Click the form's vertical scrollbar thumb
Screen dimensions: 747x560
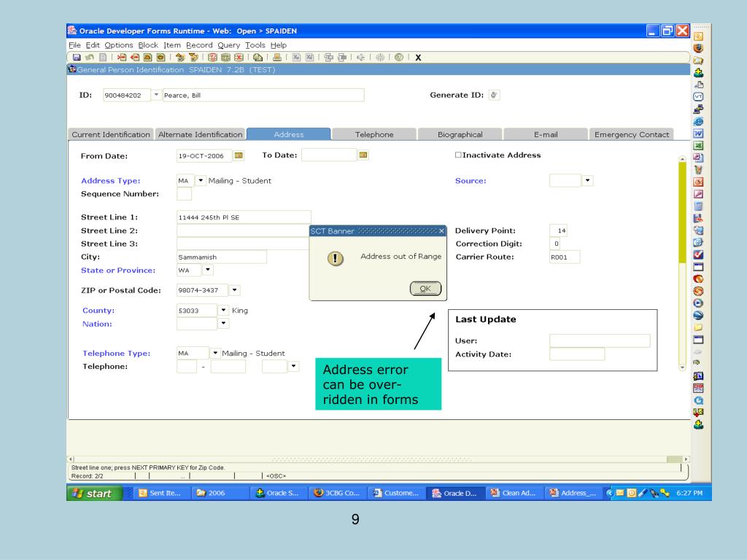click(682, 212)
